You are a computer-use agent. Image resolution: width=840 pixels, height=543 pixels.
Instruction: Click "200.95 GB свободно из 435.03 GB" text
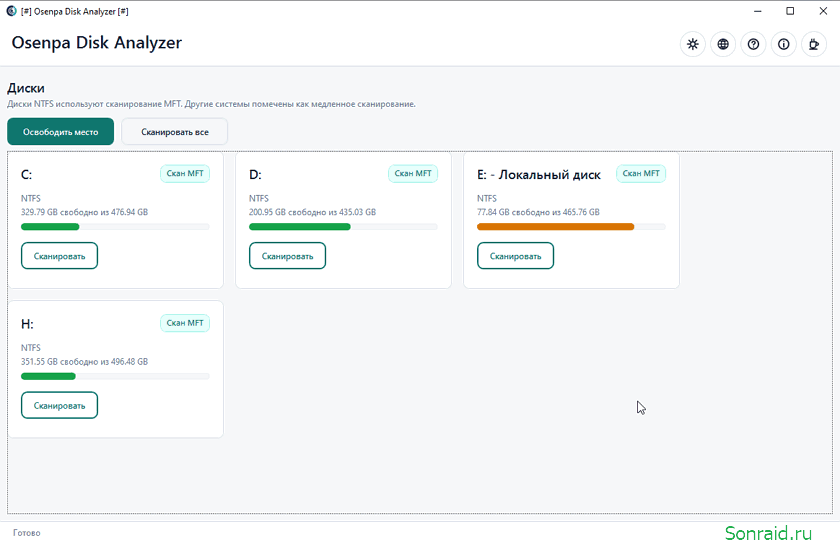[312, 212]
